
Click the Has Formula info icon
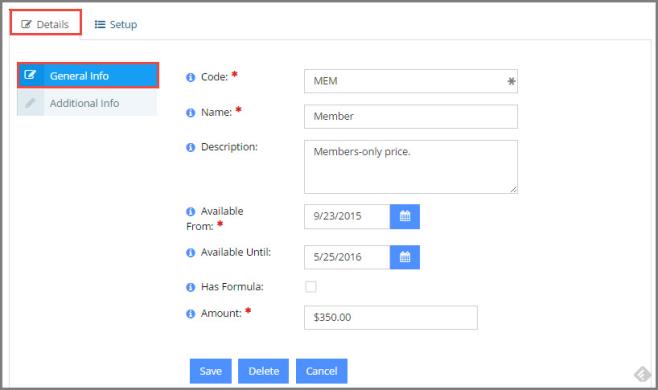pos(191,287)
